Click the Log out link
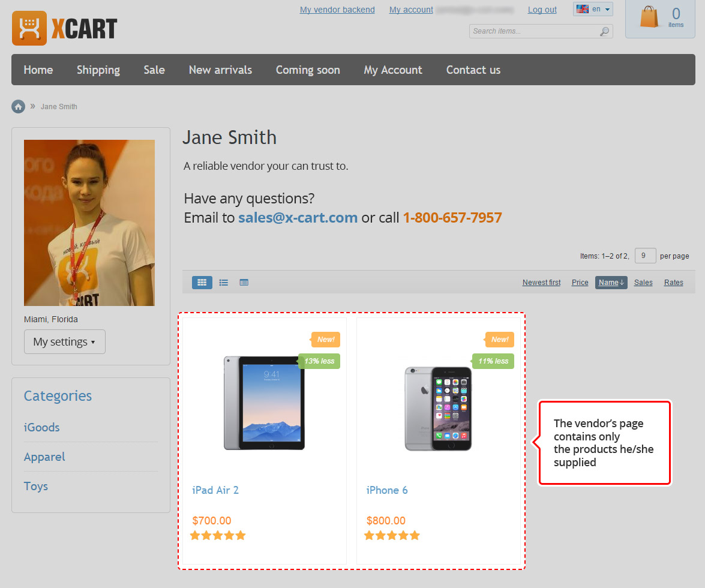705x588 pixels. tap(542, 10)
